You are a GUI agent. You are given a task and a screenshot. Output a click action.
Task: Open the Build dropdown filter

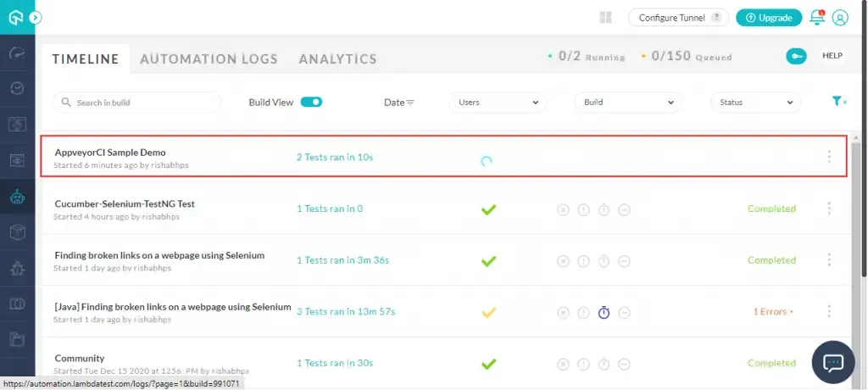click(x=627, y=103)
